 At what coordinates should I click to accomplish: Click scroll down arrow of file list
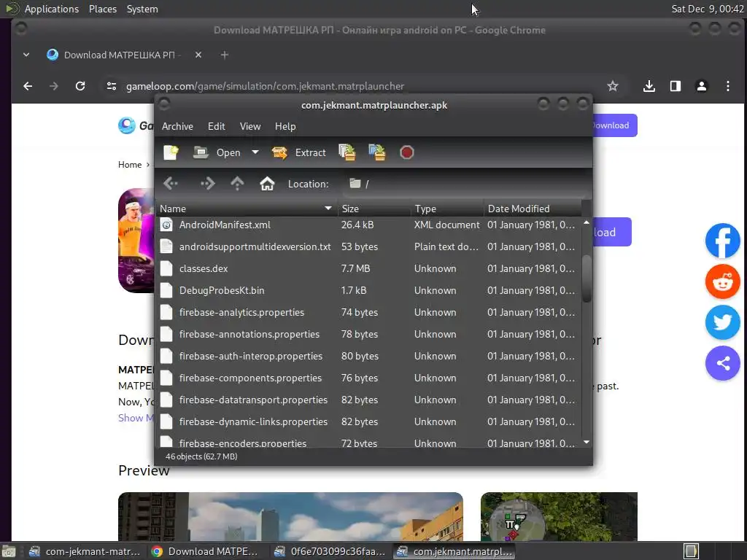click(587, 443)
